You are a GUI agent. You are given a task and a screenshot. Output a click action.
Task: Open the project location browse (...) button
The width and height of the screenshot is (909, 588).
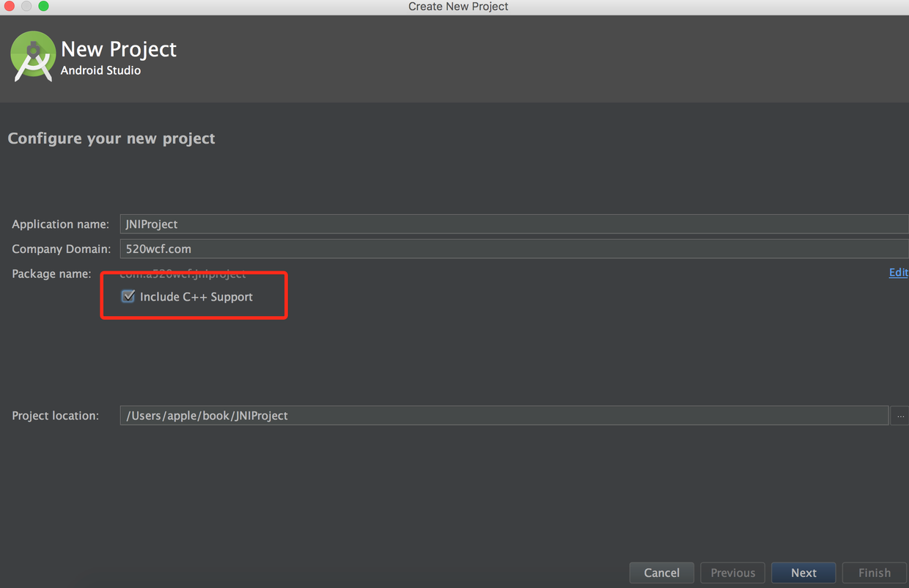[900, 416]
